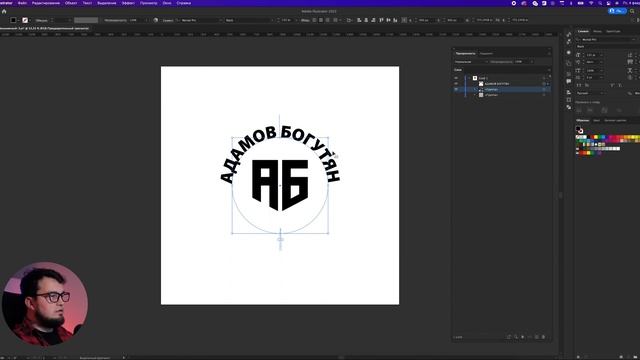
Task: Align paragraph text left in control bar
Action: [314, 20]
